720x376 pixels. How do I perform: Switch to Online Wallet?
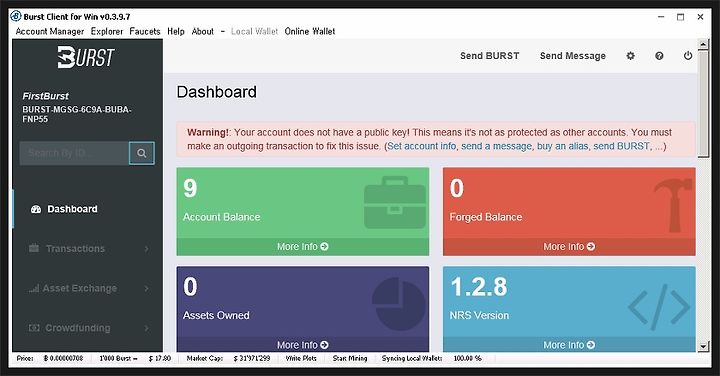[x=310, y=31]
